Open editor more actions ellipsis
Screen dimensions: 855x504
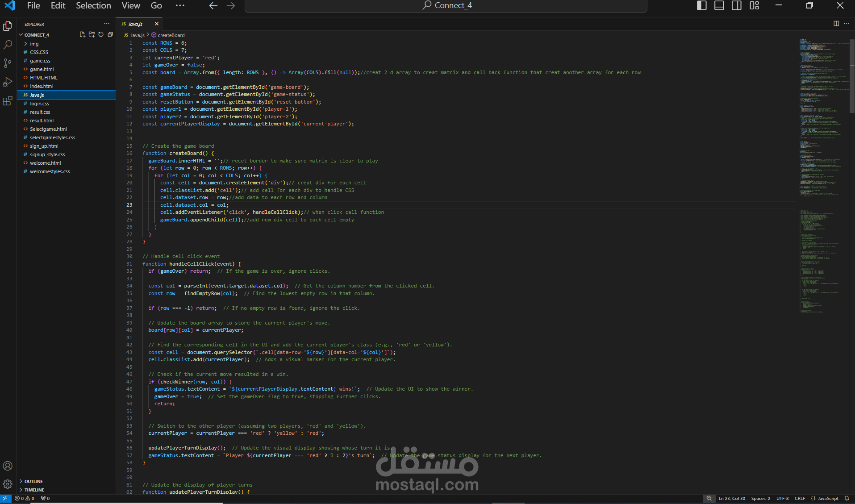[x=846, y=24]
